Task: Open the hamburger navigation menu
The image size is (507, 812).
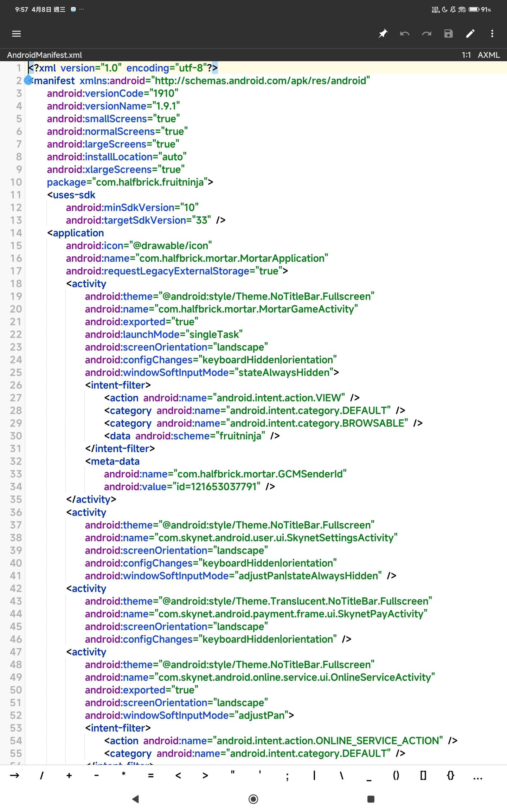Action: click(x=16, y=34)
